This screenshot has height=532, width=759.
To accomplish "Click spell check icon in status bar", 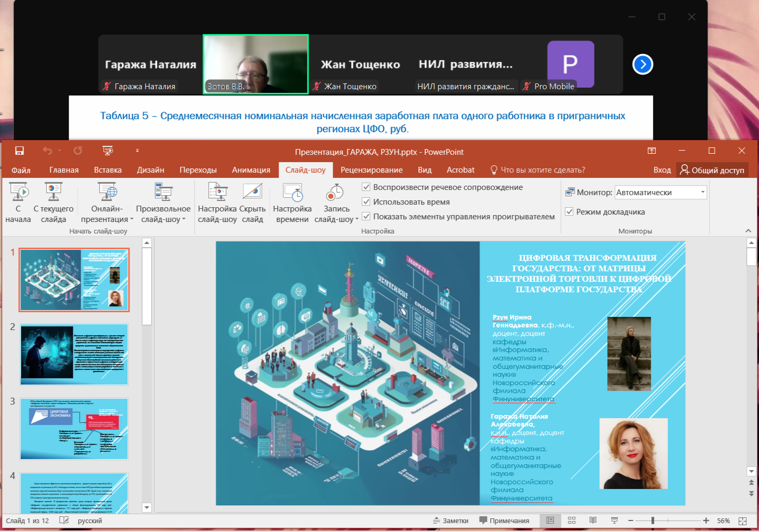I will coord(64,520).
